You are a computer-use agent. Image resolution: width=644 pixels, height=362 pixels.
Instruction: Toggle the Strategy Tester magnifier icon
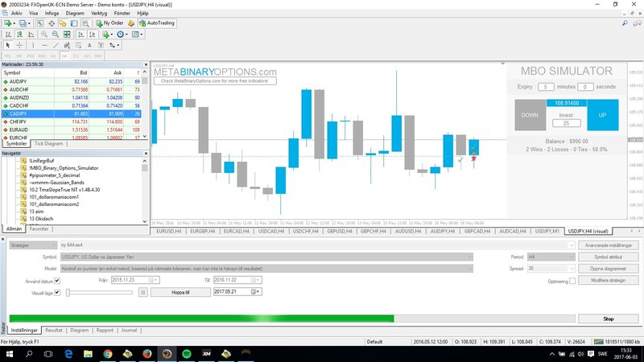click(x=85, y=23)
